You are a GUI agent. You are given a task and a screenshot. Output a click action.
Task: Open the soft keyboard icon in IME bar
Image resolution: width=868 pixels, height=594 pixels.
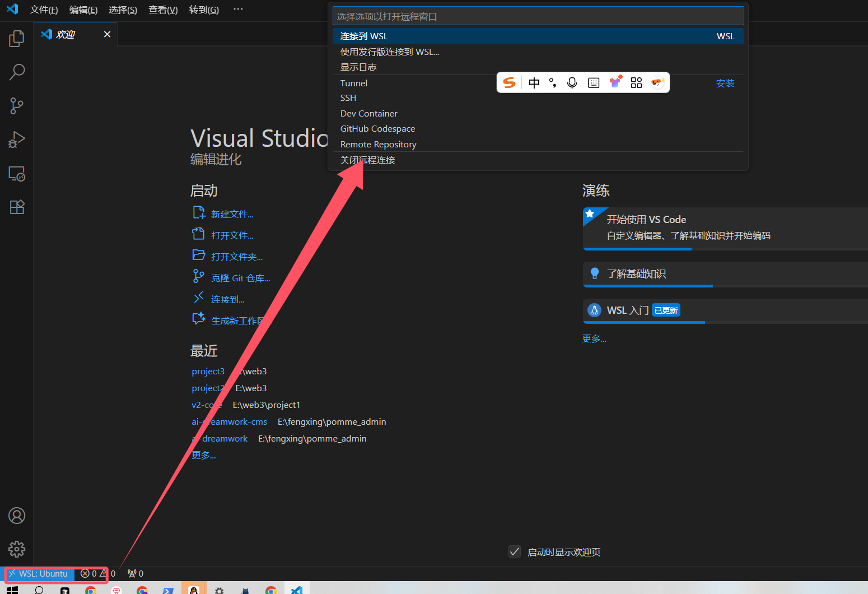(594, 83)
